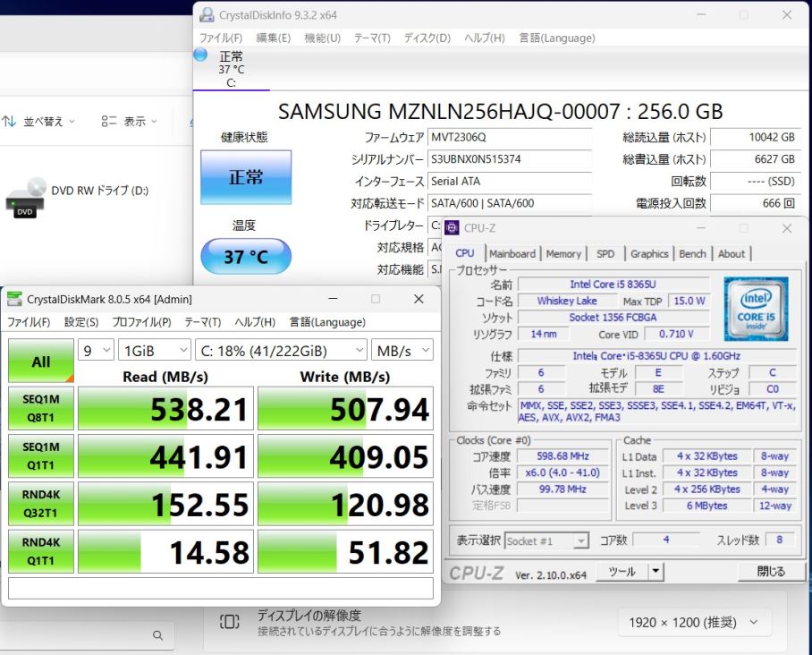Click the SEQ1M Q8T1 read result 538.21
This screenshot has width=812, height=655.
tap(165, 408)
